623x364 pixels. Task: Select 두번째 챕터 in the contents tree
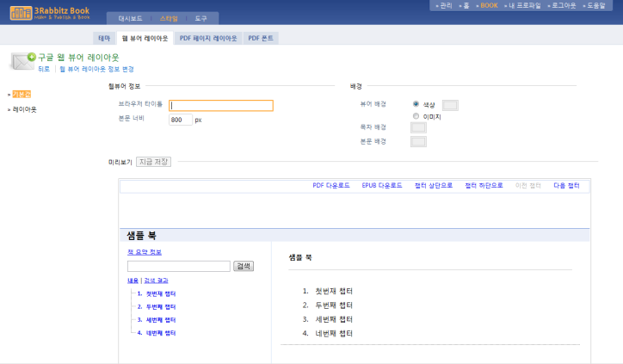point(160,306)
